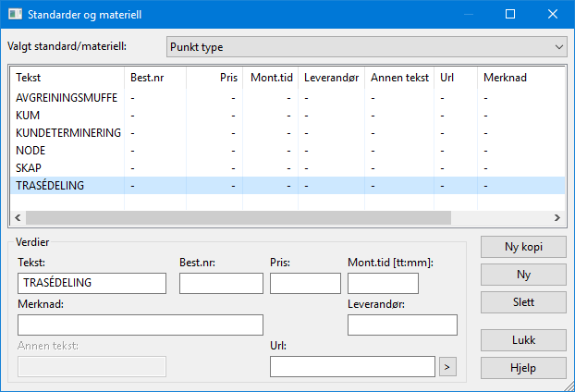Click the Tekst input field
The height and width of the screenshot is (392, 575).
point(92,283)
